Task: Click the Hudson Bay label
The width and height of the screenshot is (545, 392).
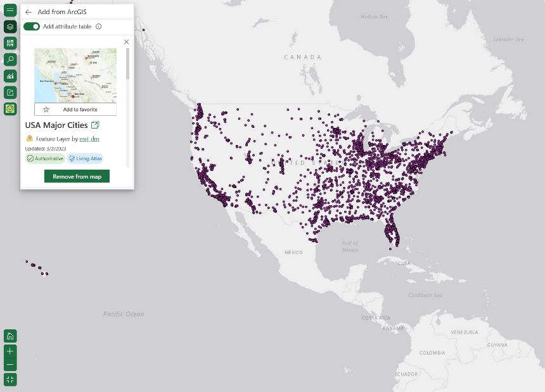Action: pyautogui.click(x=375, y=16)
